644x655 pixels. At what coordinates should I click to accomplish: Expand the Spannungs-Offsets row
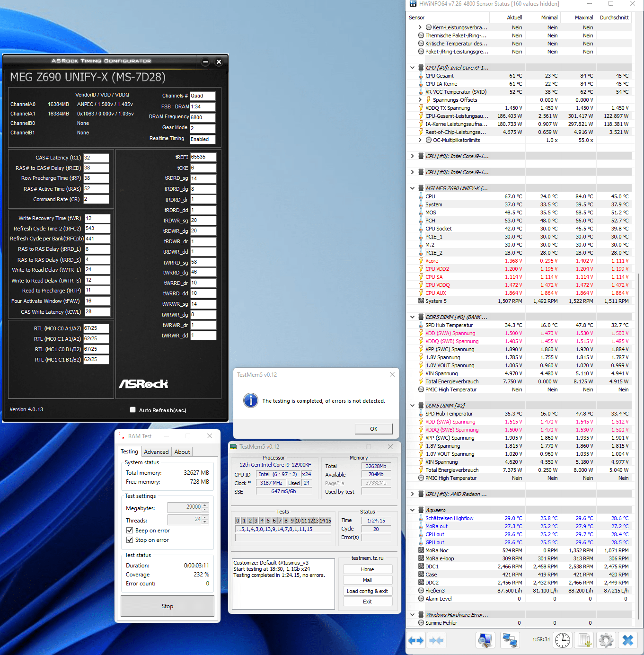(x=420, y=100)
